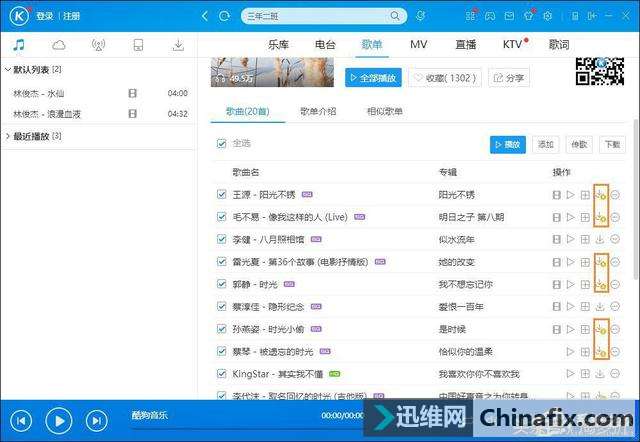Screen dimensions: 640x442
Task: Open the listen-to-identify song icon
Action: 420,16
